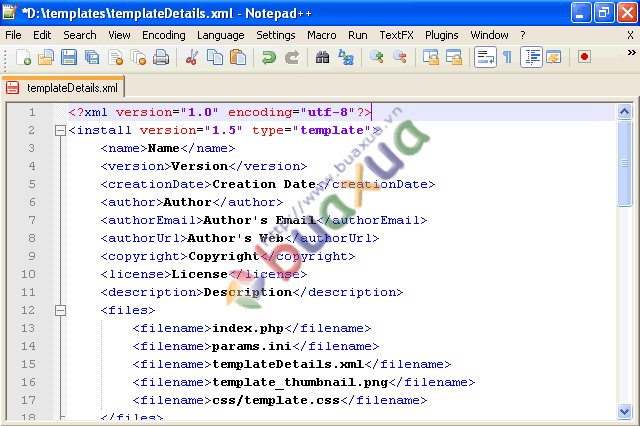Print the document with the printer icon

pyautogui.click(x=161, y=57)
